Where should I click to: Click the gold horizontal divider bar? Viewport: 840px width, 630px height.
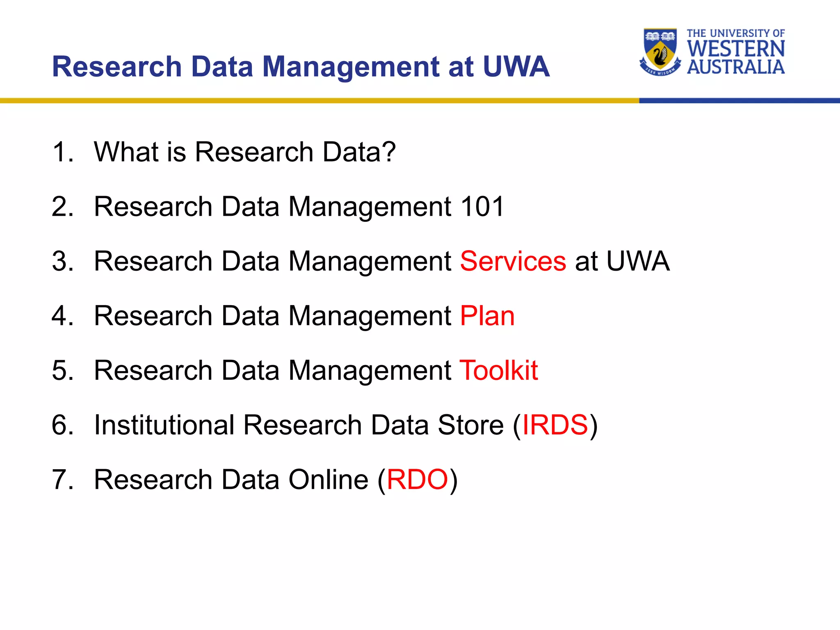320,100
